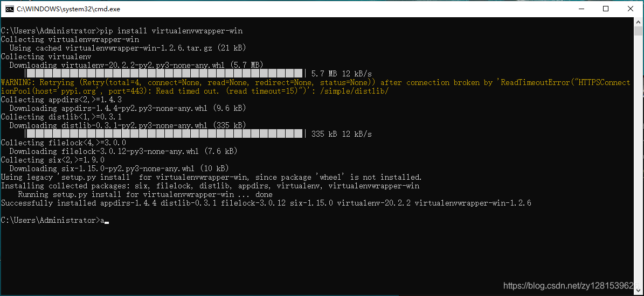The image size is (644, 296).
Task: Click 'Collecting virtualenvwrapper-win' line
Action: 70,39
